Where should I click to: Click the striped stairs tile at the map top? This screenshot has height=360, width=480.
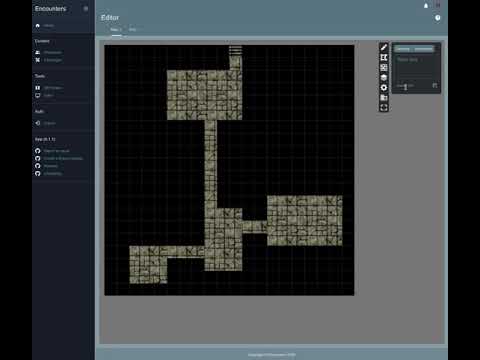coord(235,51)
